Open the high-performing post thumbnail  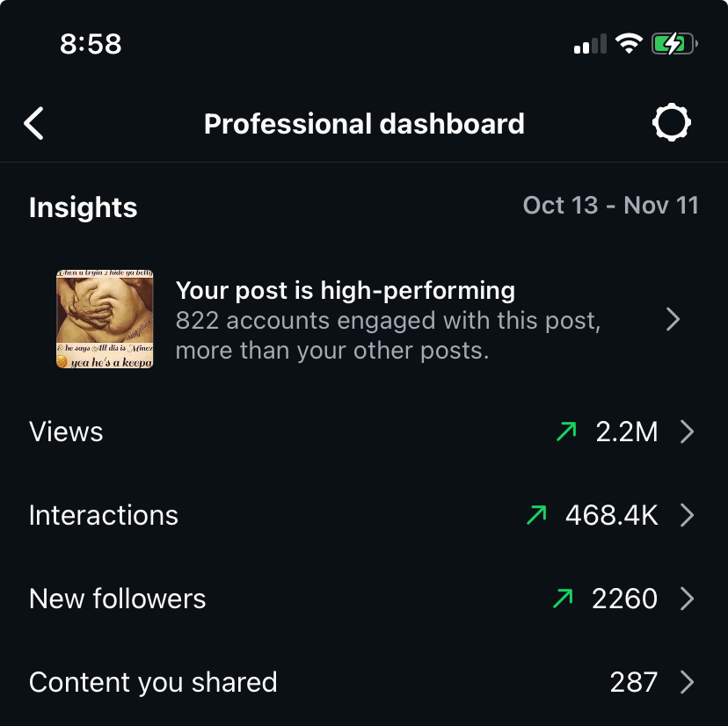[x=105, y=319]
